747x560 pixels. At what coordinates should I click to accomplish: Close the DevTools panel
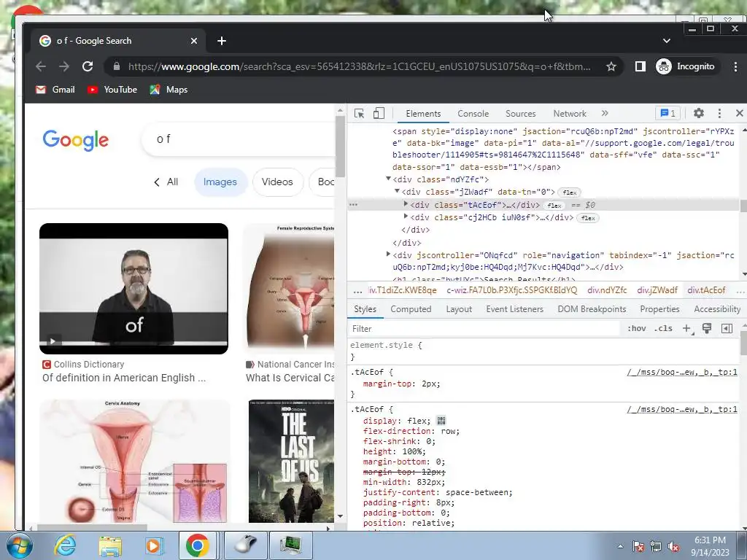740,113
